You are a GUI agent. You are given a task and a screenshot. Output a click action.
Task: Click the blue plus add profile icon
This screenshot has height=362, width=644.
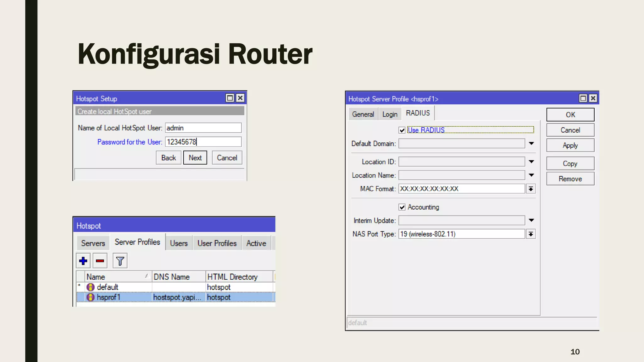coord(83,261)
